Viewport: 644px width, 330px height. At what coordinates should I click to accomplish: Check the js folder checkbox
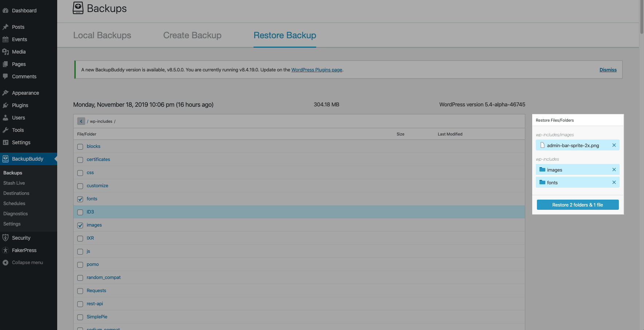click(80, 252)
